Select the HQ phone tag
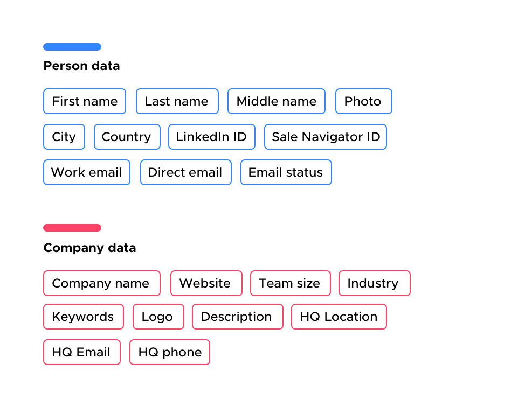511x420 pixels. [169, 352]
